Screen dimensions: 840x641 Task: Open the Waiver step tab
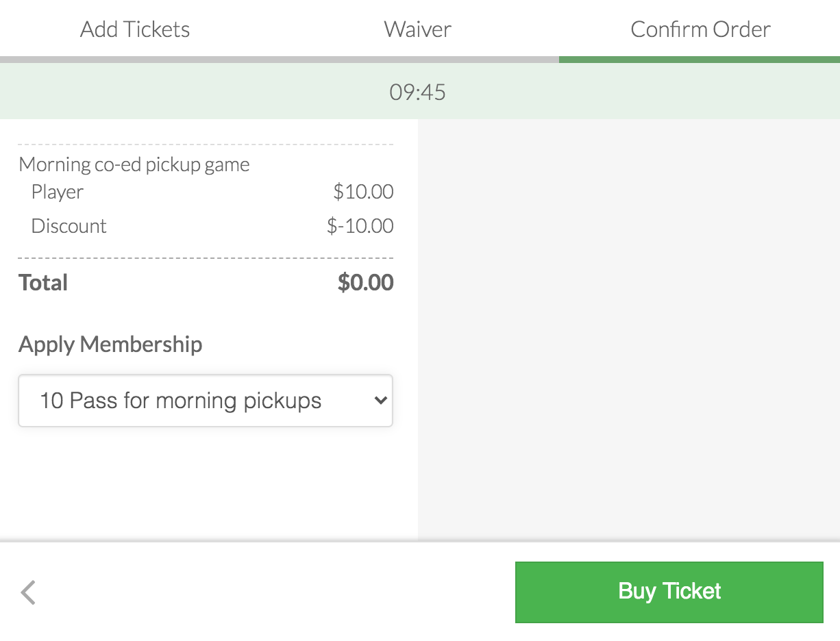(417, 29)
